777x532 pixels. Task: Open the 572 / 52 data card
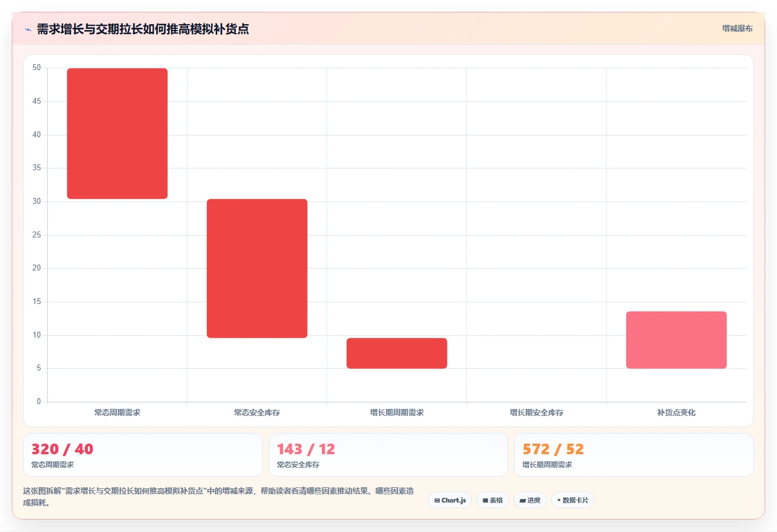pyautogui.click(x=634, y=455)
